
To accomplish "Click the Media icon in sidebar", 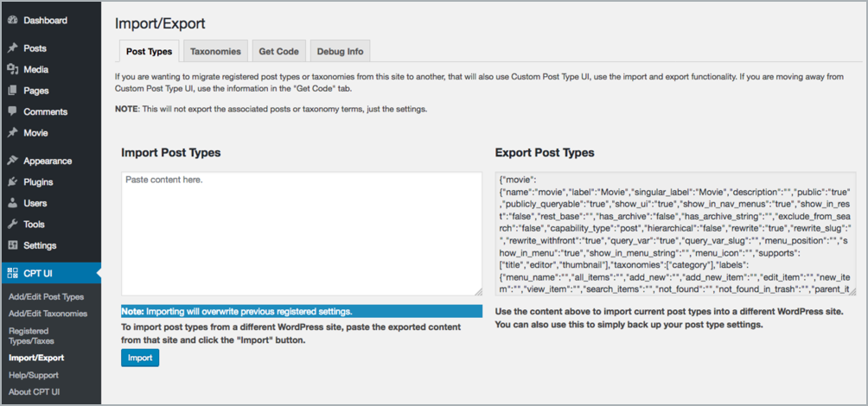I will pos(12,69).
